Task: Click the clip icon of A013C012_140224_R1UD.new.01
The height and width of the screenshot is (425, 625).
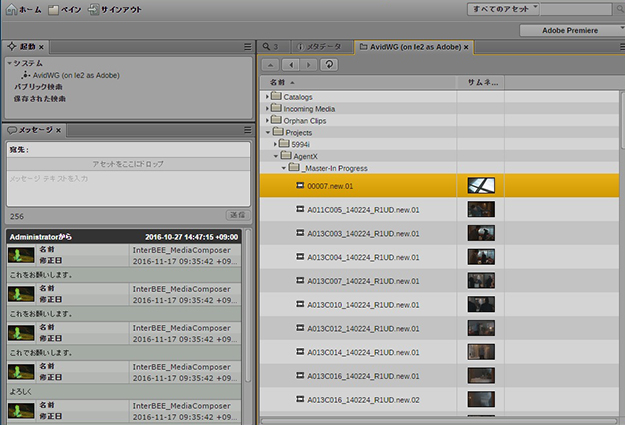Action: tap(300, 328)
